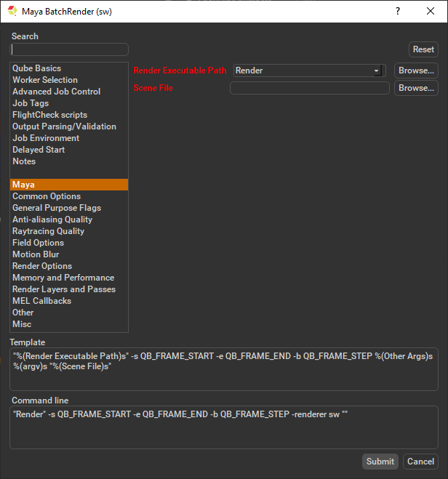The height and width of the screenshot is (479, 448).
Task: Cancel the Maya BatchRender dialog
Action: [420, 462]
